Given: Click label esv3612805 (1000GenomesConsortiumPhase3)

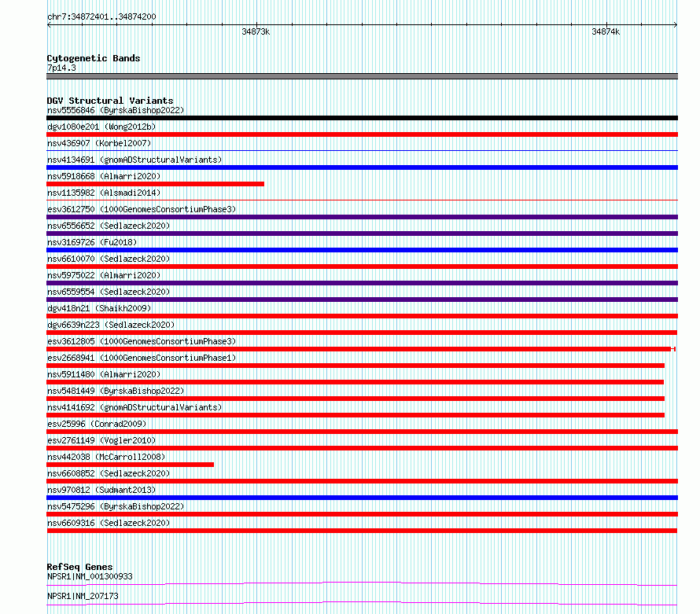Looking at the screenshot, I should click(142, 341).
